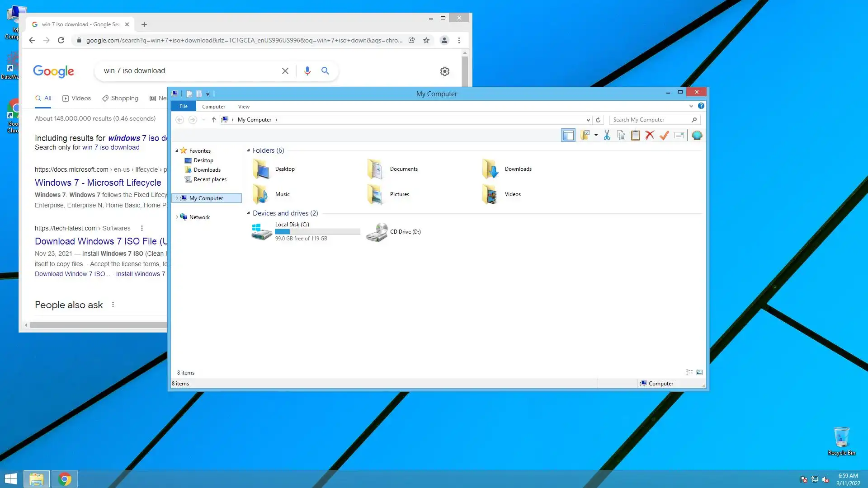The width and height of the screenshot is (868, 488).
Task: Switch to details view in status bar
Action: pos(689,372)
